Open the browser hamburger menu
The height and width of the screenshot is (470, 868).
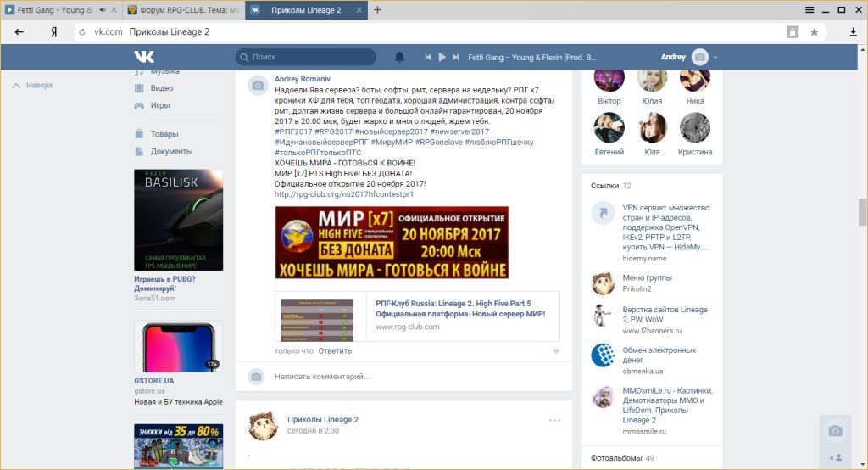click(810, 10)
